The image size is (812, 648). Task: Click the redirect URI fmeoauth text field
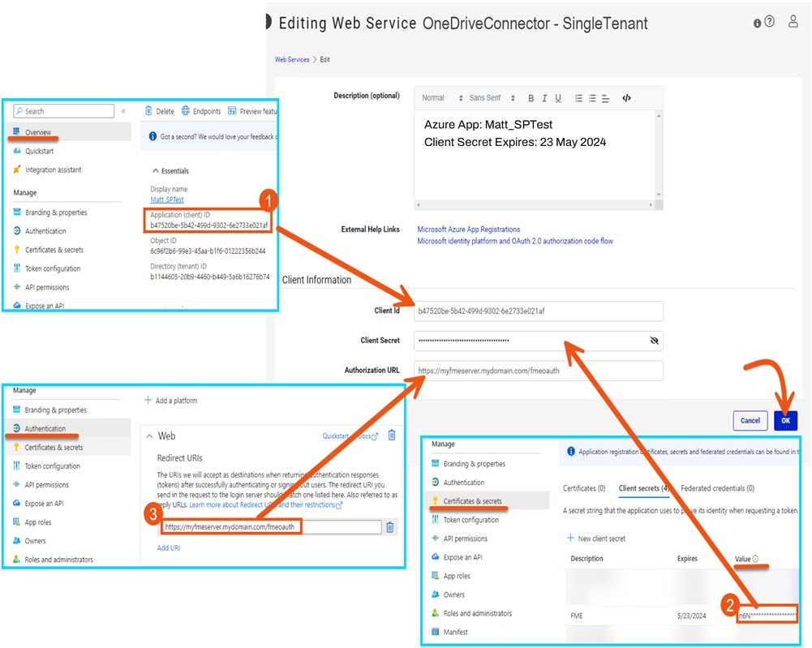(272, 527)
